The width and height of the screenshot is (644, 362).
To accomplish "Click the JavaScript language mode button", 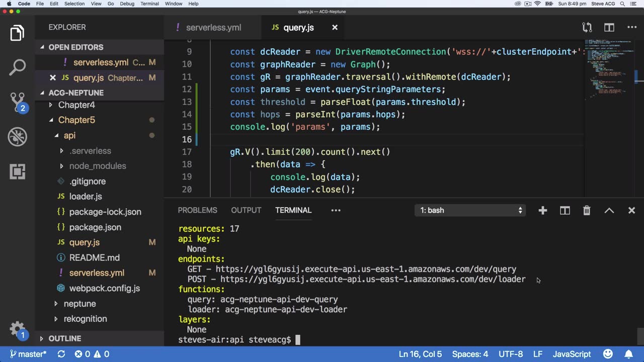I will point(572,354).
